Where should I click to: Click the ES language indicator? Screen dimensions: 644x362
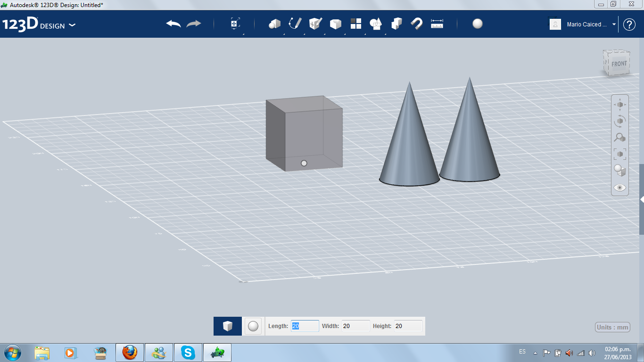pos(522,352)
